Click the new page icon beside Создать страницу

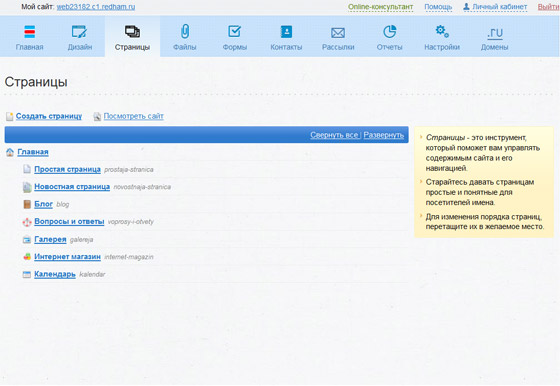point(10,116)
